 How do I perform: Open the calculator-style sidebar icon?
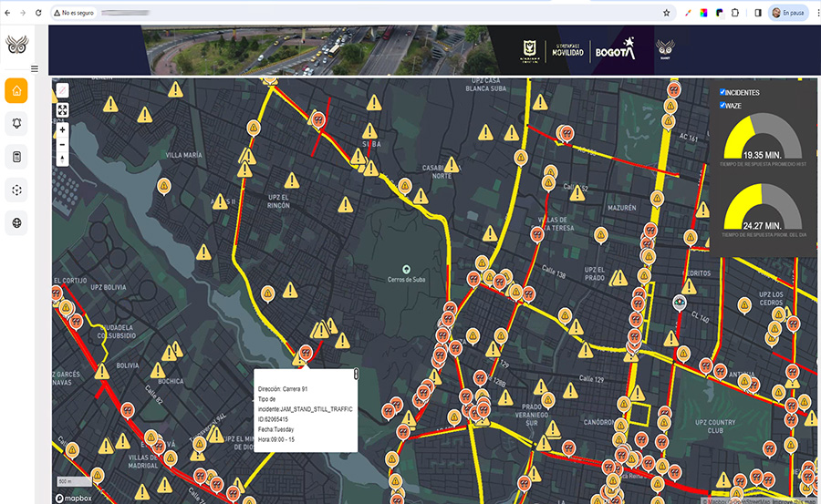click(16, 157)
